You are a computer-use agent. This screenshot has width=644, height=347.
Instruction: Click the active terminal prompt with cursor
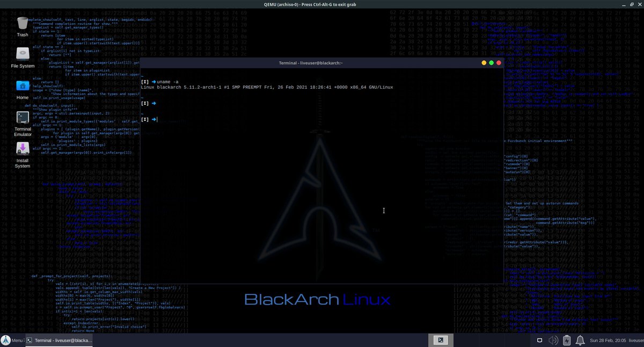point(150,119)
